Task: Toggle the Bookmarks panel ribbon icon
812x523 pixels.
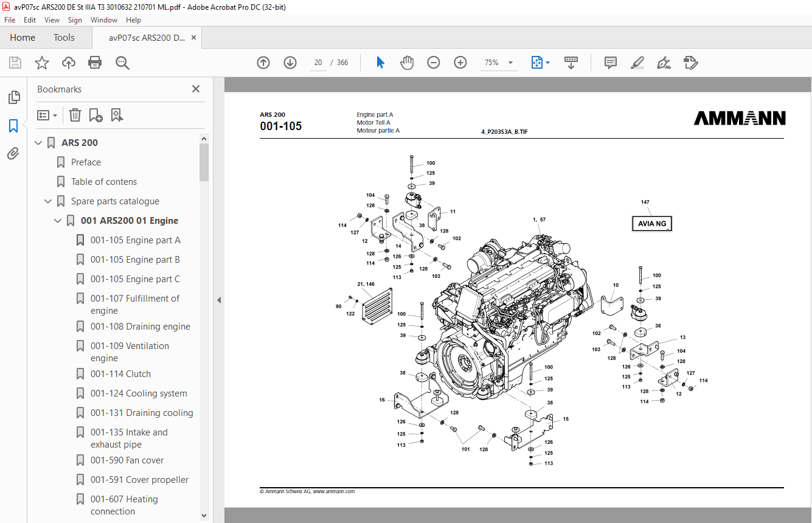Action: pos(13,126)
